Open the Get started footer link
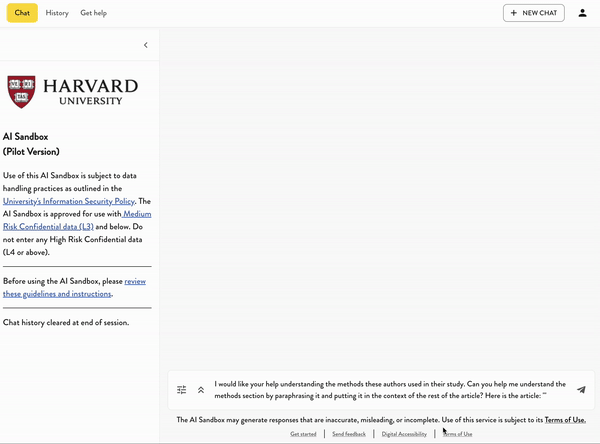Screen dimensions: 600x444 (x=303, y=434)
